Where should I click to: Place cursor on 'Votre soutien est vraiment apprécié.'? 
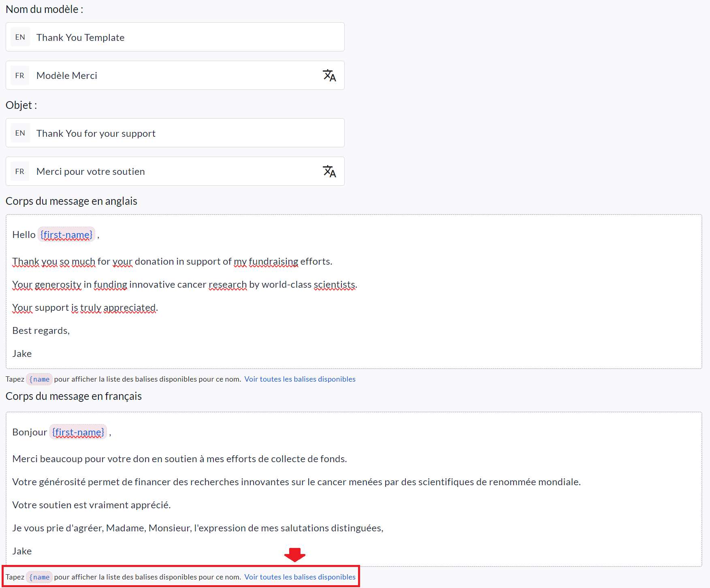point(92,505)
